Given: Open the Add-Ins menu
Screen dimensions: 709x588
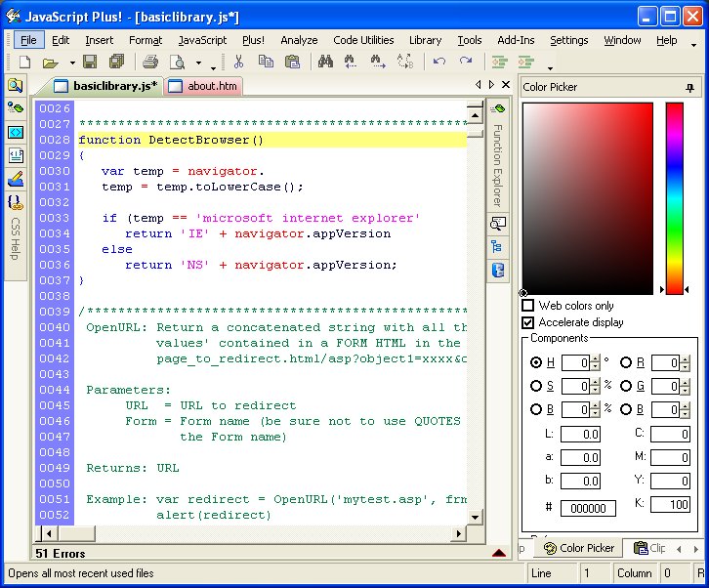Looking at the screenshot, I should [516, 40].
